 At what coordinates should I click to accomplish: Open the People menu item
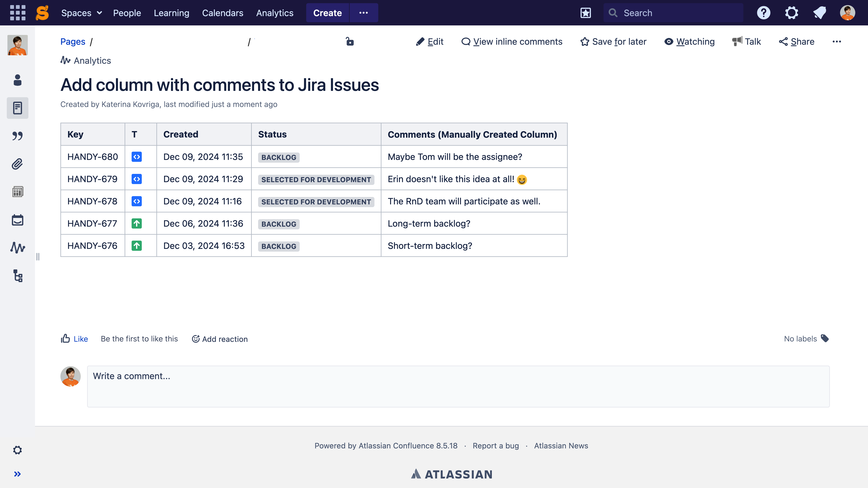point(127,13)
